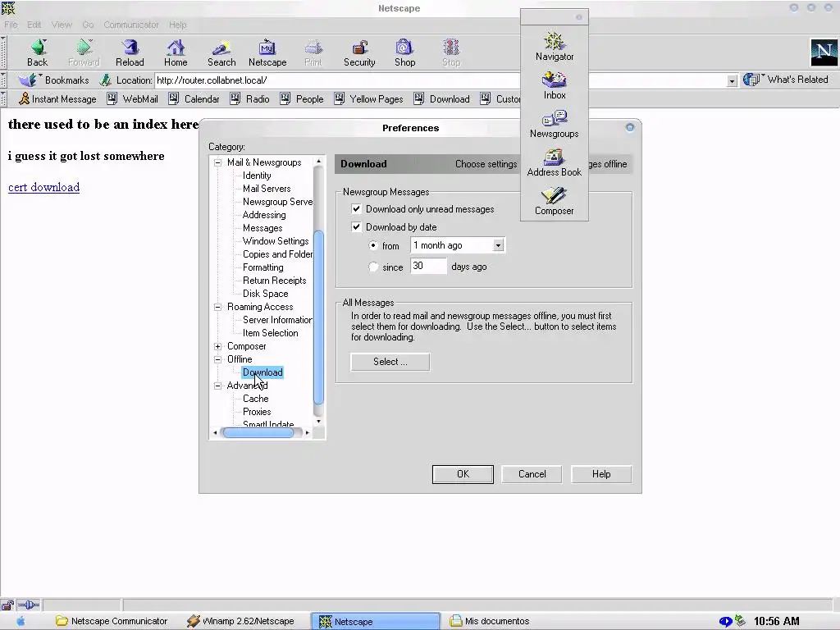Open Security info from toolbar

359,52
